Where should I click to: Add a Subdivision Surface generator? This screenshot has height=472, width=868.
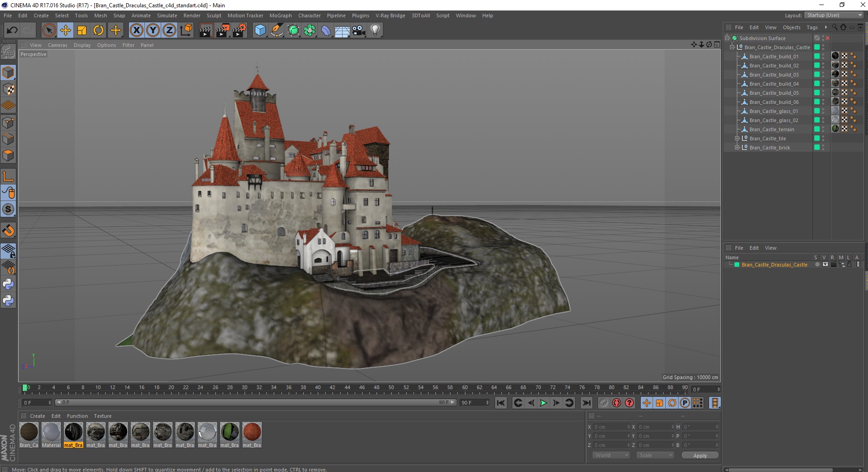coord(293,31)
